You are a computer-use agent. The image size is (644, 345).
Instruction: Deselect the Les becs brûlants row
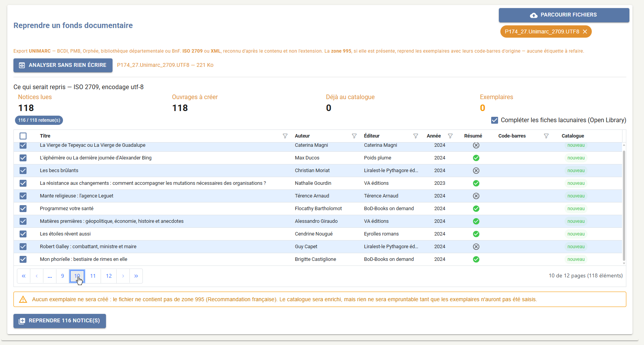click(x=23, y=171)
